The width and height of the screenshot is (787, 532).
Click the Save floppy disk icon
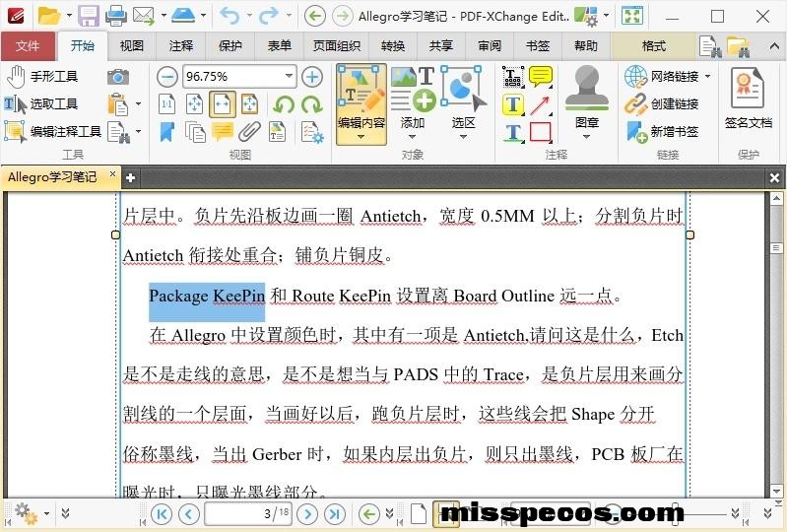click(x=89, y=16)
